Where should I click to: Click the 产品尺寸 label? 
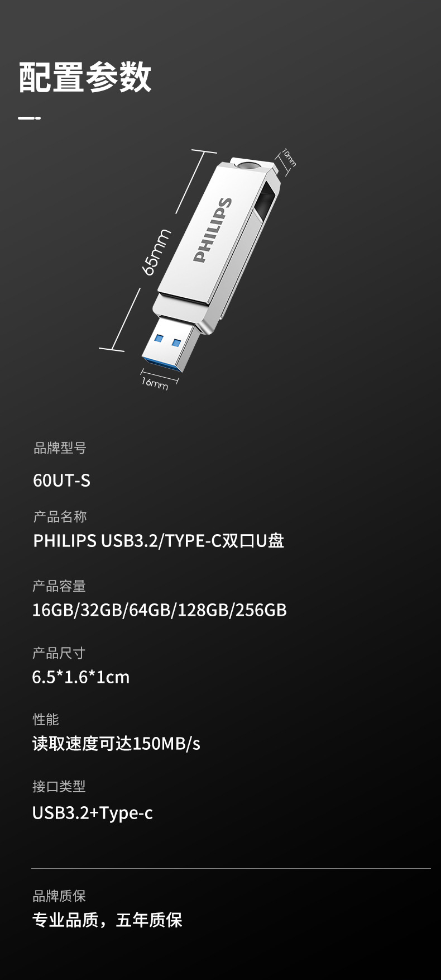(59, 653)
